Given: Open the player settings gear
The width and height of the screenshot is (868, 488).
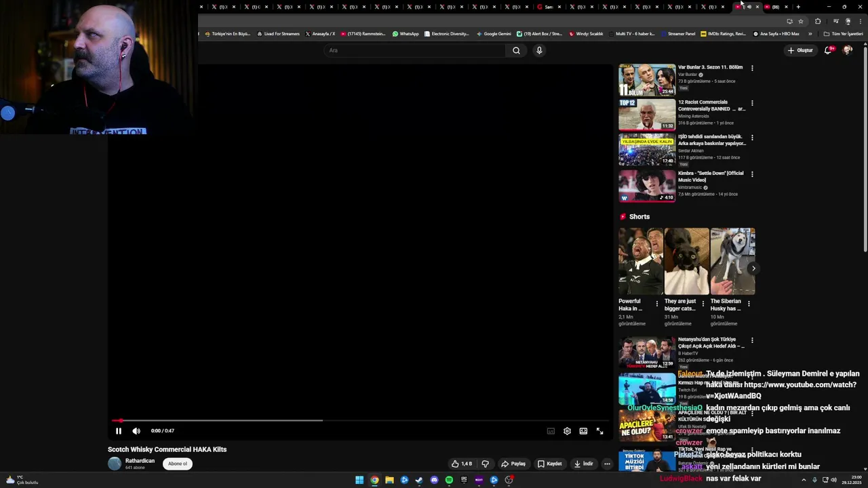Looking at the screenshot, I should click(567, 431).
